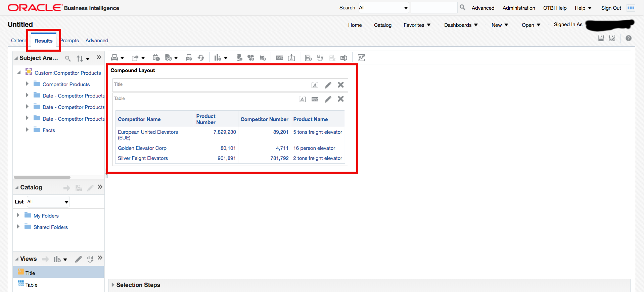Viewport: 644px width, 292px height.
Task: Remove the Title view with its X icon
Action: pos(340,85)
